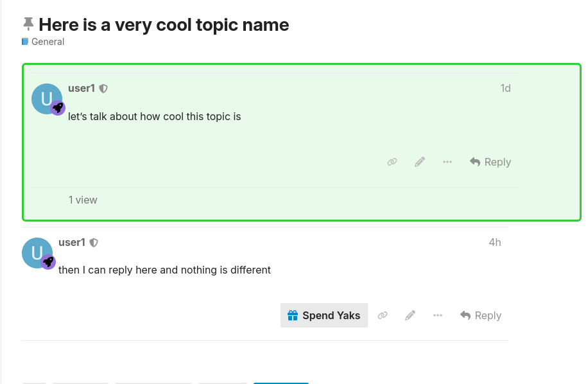The height and width of the screenshot is (384, 588).
Task: Click the pencil icon on the second post
Action: point(410,315)
